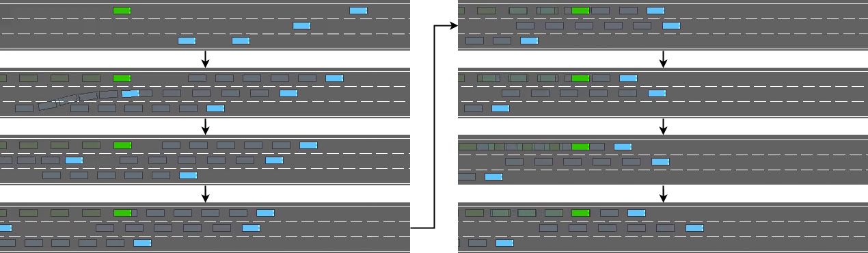The image size is (868, 253).
Task: Select the top-lane blue car in the top-left frame
Action: click(x=358, y=11)
